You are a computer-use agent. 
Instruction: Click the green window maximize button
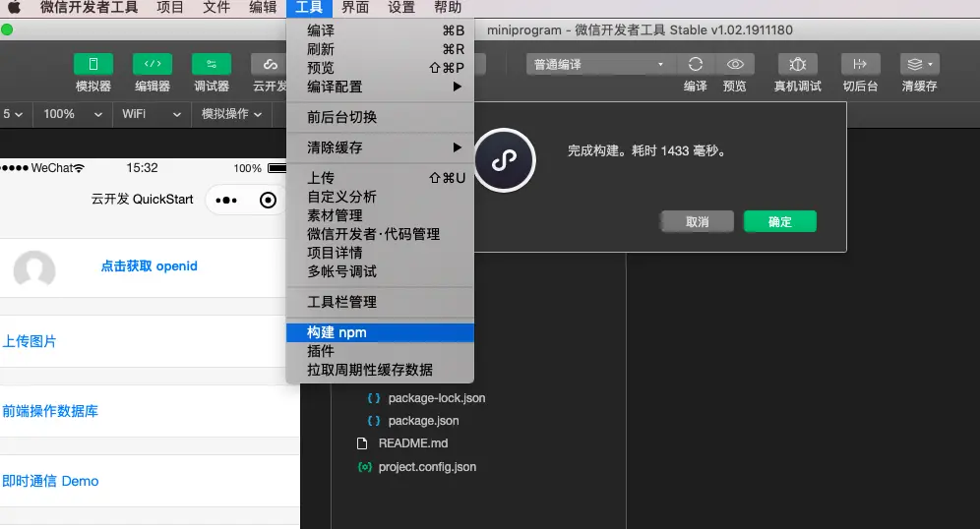pos(7,29)
